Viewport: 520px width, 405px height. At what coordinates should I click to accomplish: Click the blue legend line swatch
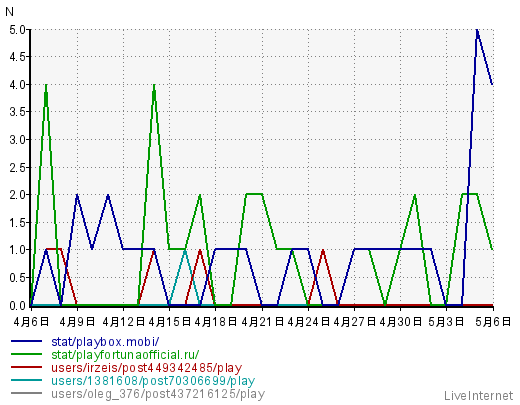(27, 341)
